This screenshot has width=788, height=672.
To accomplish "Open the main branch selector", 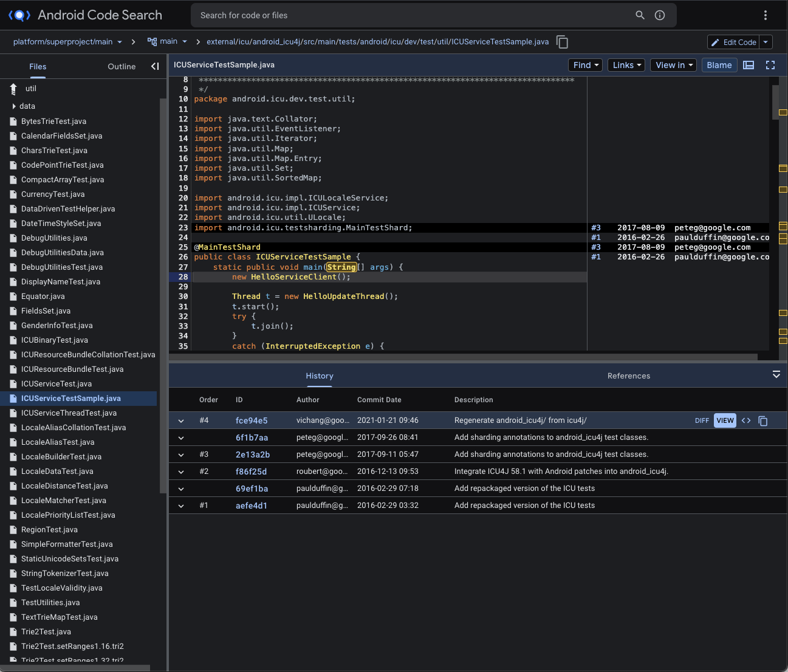I will point(167,42).
